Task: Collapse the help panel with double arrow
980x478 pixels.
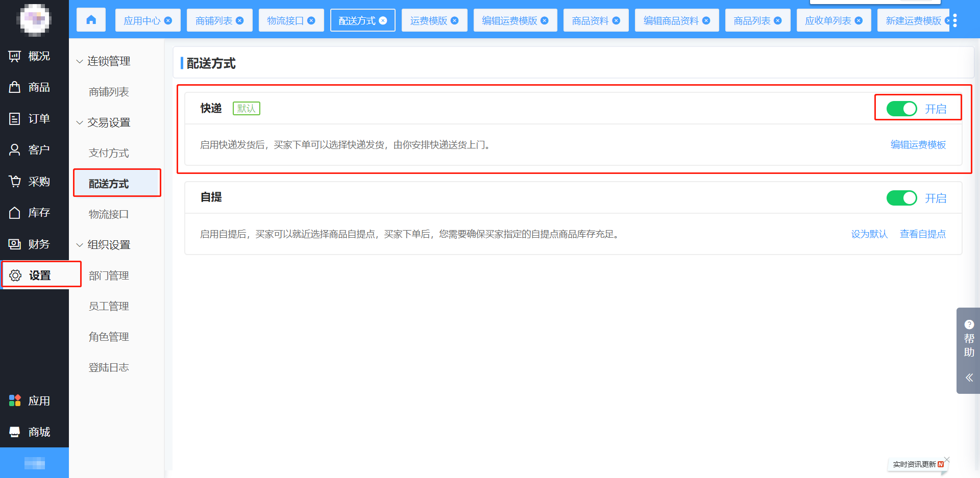Action: coord(969,378)
